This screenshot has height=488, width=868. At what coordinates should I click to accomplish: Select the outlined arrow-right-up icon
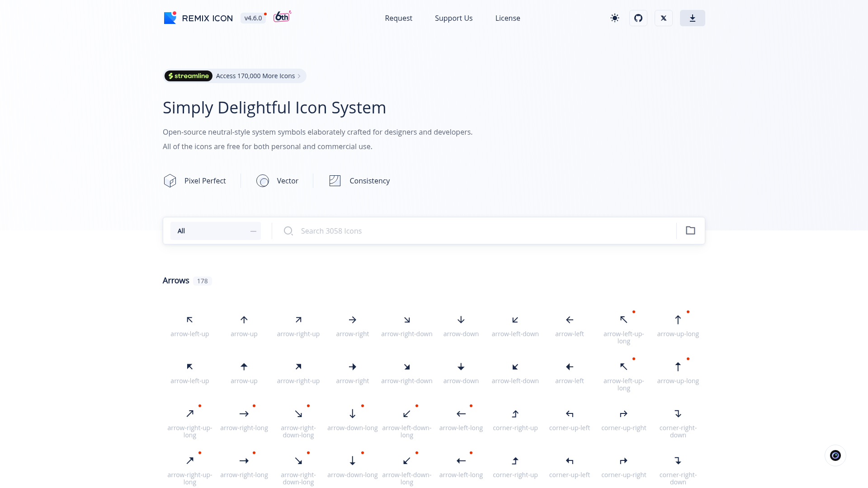click(x=298, y=320)
